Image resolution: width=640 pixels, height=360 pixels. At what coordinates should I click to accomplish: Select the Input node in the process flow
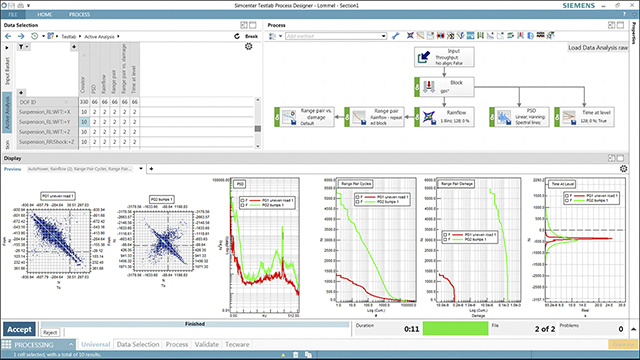[444, 57]
